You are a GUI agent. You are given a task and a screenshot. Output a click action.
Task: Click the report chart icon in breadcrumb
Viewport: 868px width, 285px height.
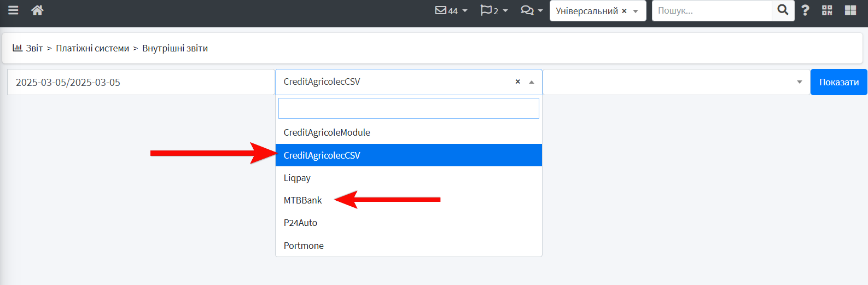(18, 48)
